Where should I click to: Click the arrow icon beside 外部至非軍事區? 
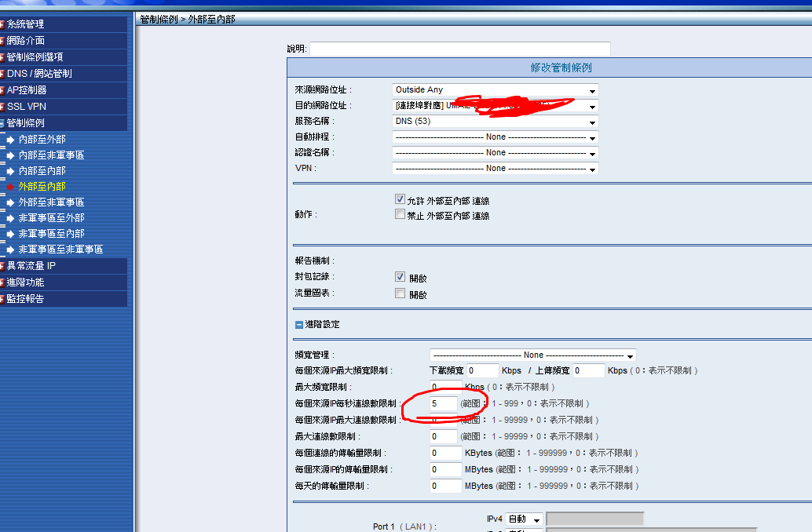(11, 202)
